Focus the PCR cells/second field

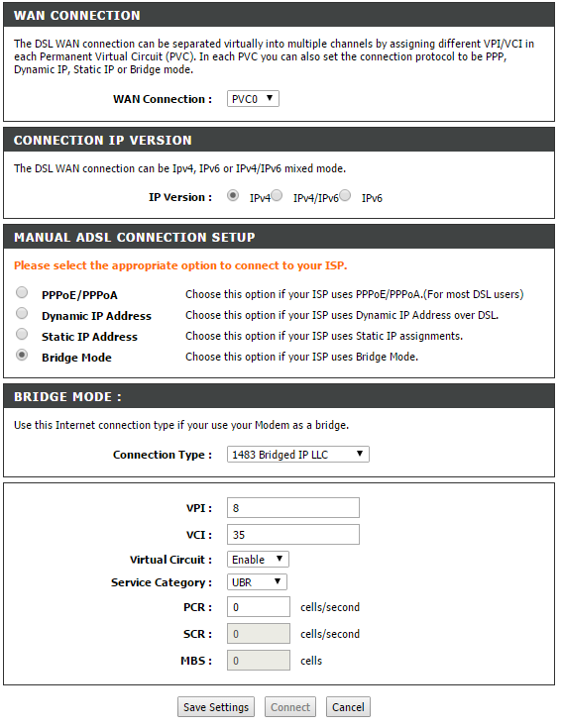point(259,607)
